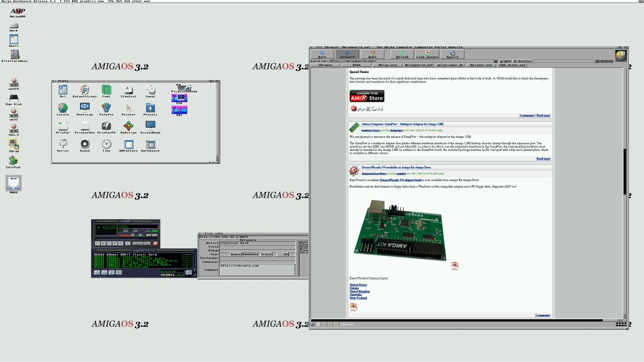
Task: Open the Serial preferences icon
Action: [x=63, y=144]
